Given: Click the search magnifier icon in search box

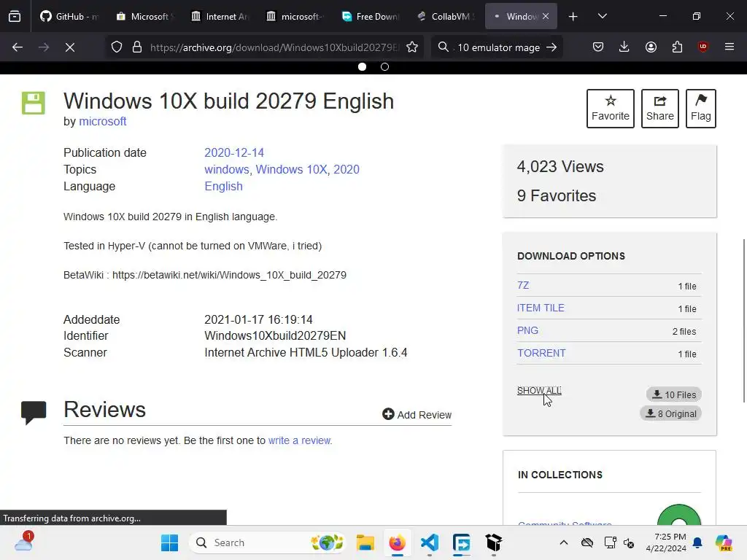Looking at the screenshot, I should tap(444, 47).
